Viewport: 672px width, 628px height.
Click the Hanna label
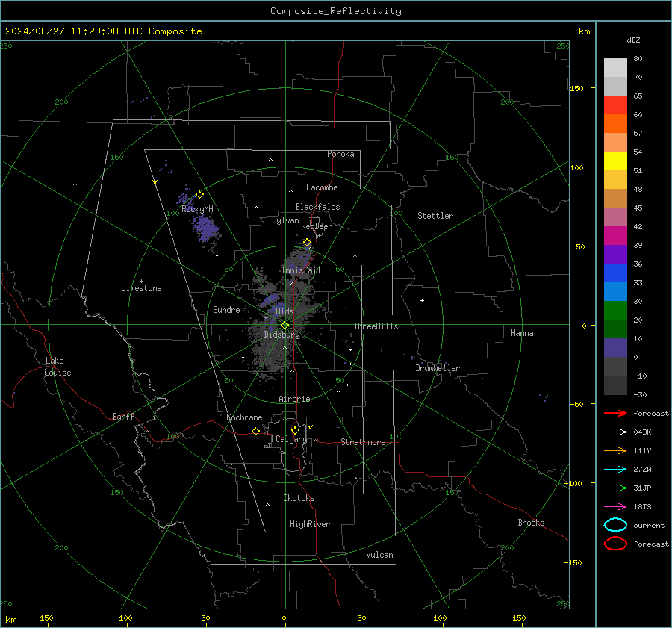[x=522, y=333]
